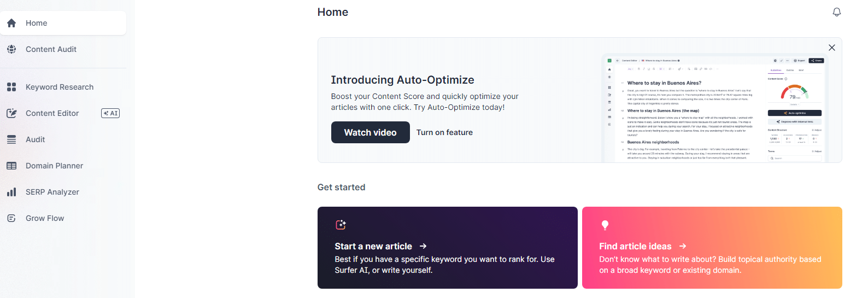This screenshot has width=868, height=298.
Task: Click the Content Editor pencil icon
Action: 11,113
